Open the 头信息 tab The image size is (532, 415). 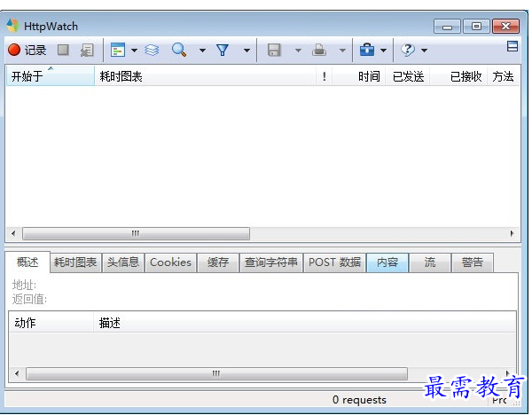point(123,262)
